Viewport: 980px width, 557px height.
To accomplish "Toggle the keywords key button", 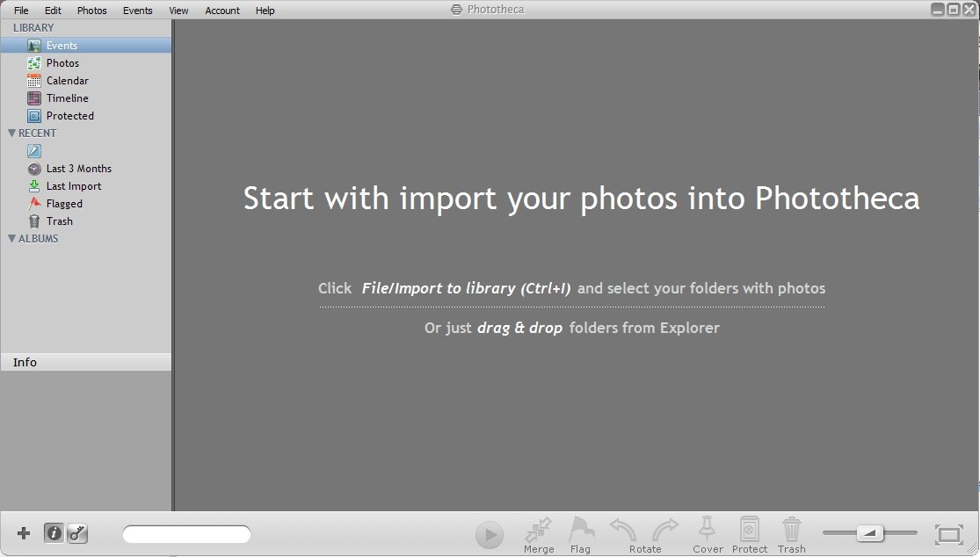I will click(77, 532).
